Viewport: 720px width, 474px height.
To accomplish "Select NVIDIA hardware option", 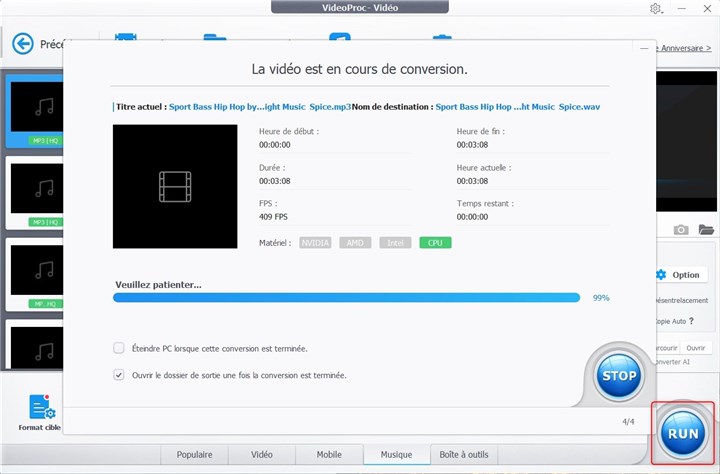I will (315, 243).
